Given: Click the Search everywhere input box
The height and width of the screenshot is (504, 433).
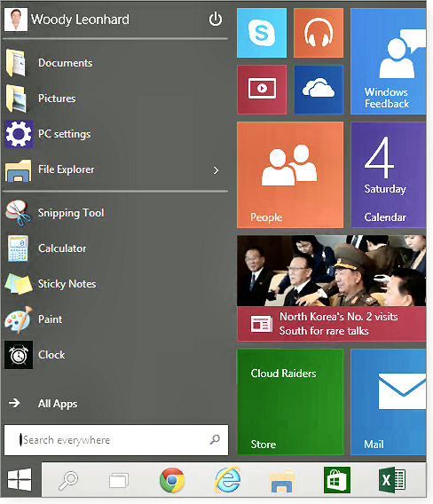Looking at the screenshot, I should click(x=116, y=440).
